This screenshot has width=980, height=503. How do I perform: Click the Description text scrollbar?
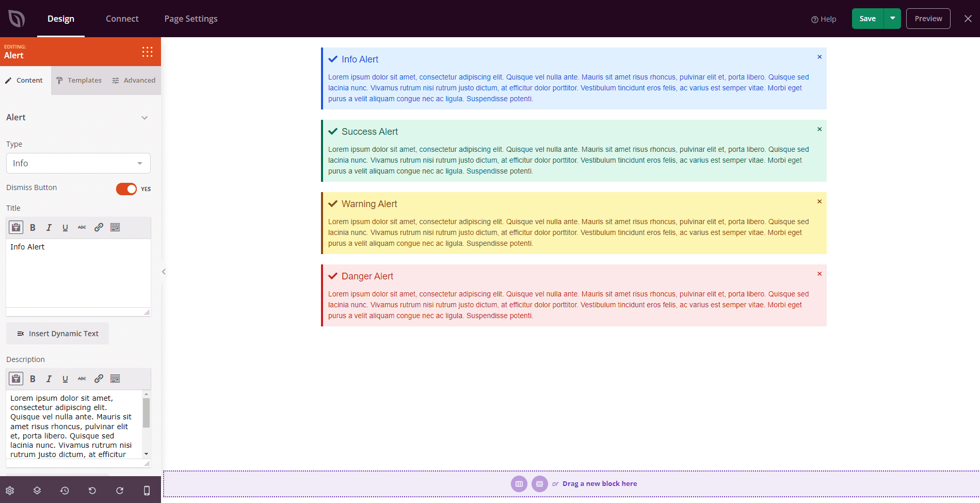[146, 413]
